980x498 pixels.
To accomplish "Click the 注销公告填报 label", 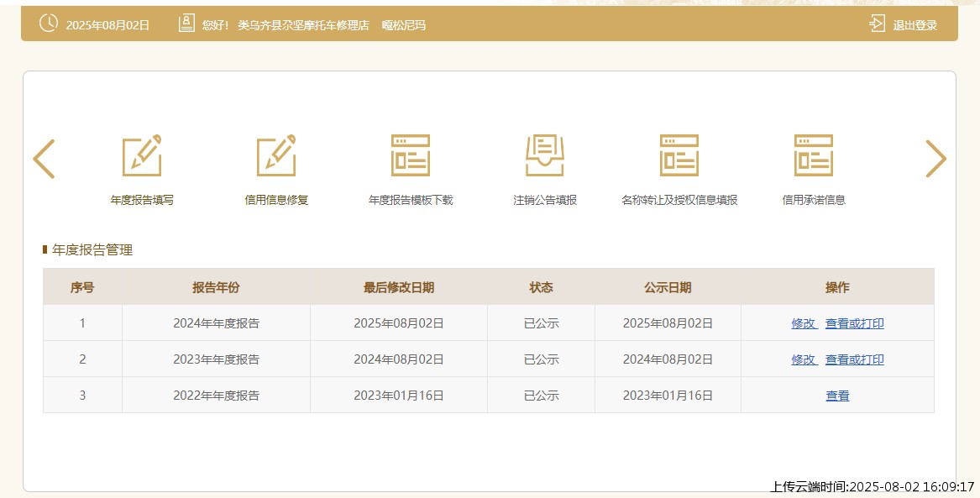I will pos(545,200).
